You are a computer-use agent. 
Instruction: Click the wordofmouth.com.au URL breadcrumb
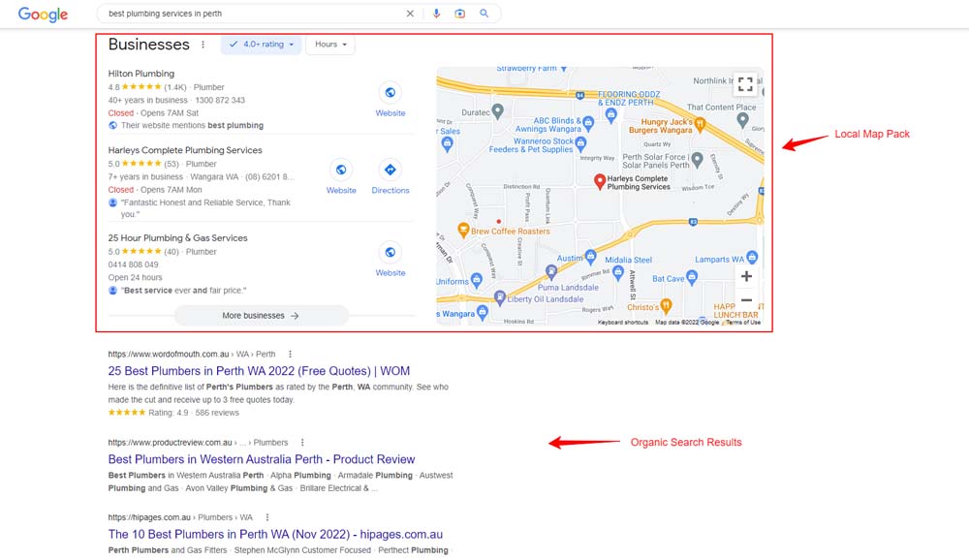[x=192, y=355]
